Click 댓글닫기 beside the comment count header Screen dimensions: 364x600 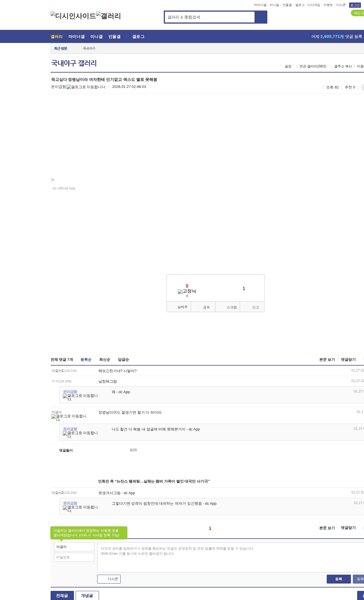pyautogui.click(x=348, y=360)
